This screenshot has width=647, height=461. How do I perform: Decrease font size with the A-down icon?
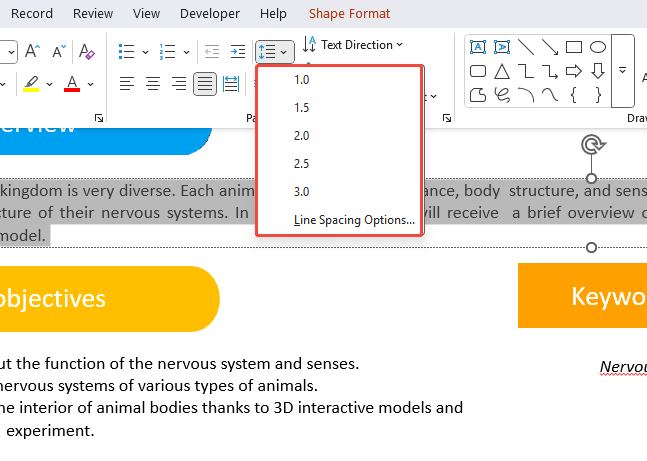pyautogui.click(x=59, y=51)
